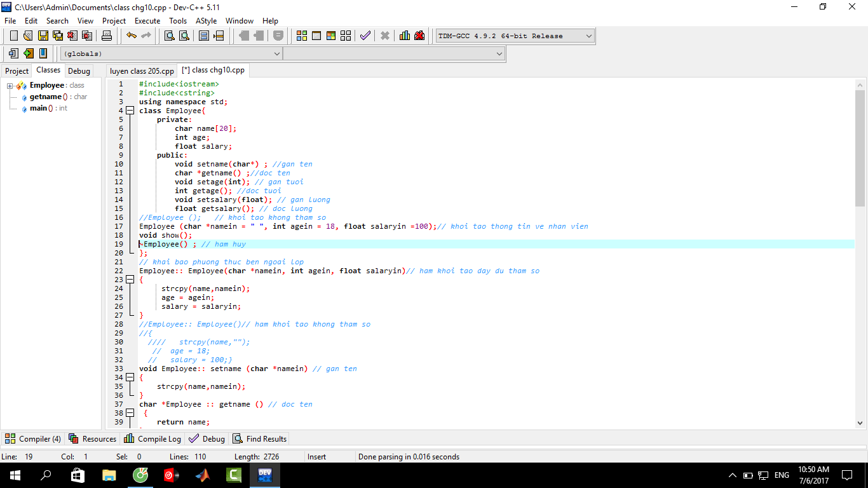Viewport: 868px width, 488px height.
Task: Click the Undo arrow icon
Action: [131, 36]
